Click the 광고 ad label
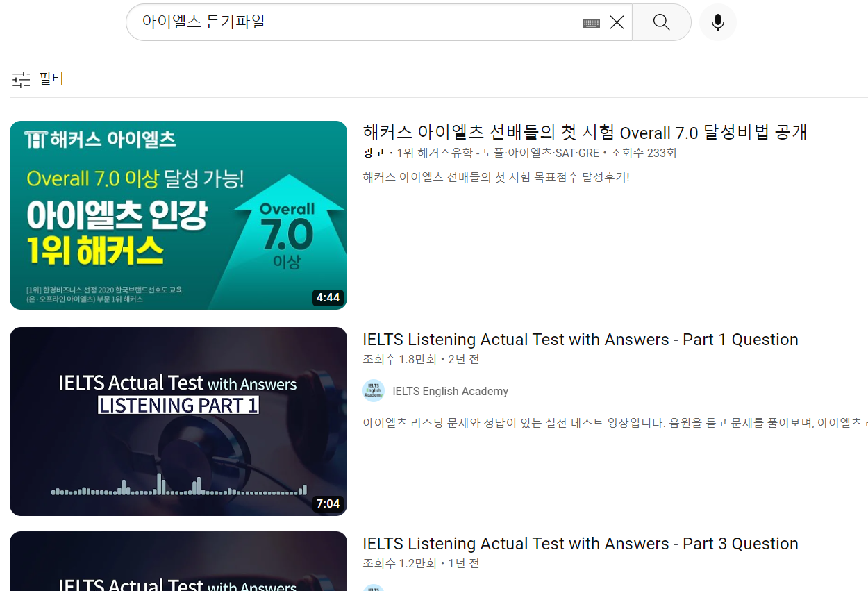The image size is (868, 591). click(374, 153)
